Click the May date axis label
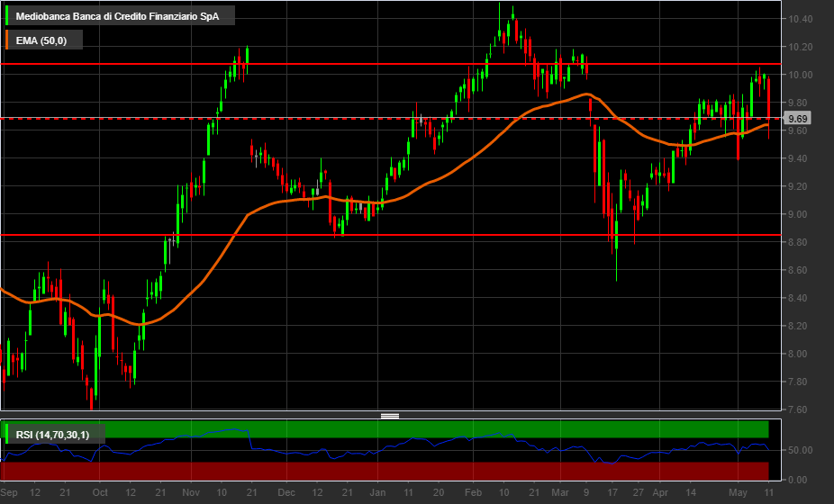 click(x=739, y=493)
